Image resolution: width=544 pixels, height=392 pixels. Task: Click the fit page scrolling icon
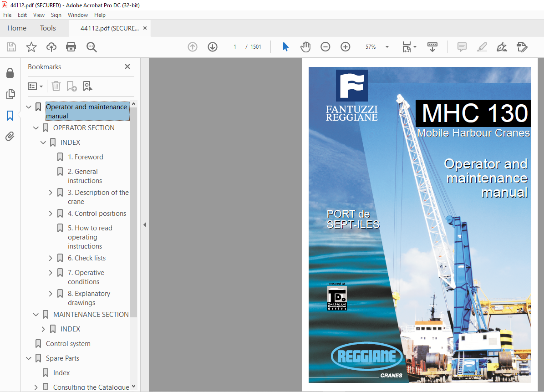tap(407, 47)
